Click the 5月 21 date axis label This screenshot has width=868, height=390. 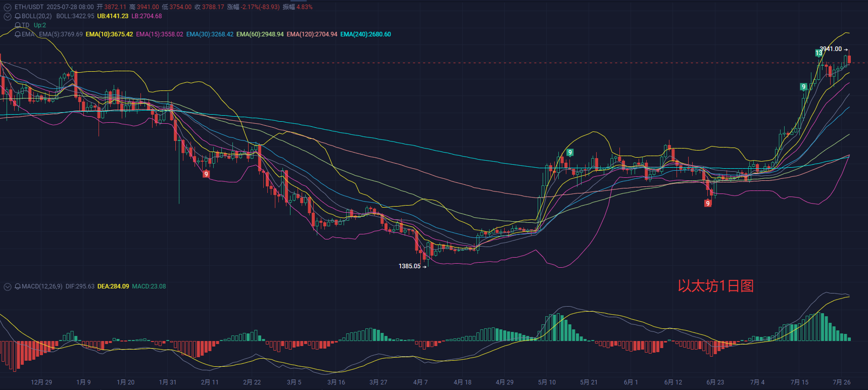tap(589, 382)
